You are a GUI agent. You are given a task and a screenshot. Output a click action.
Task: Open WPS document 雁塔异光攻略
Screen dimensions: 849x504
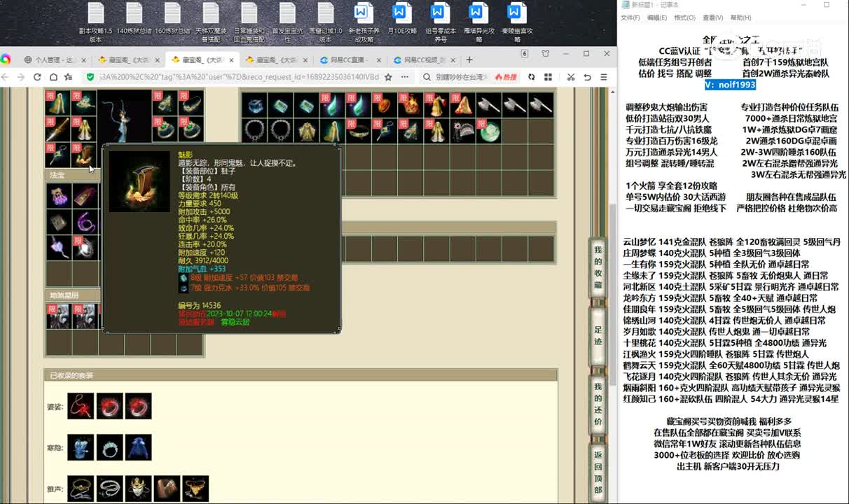478,22
